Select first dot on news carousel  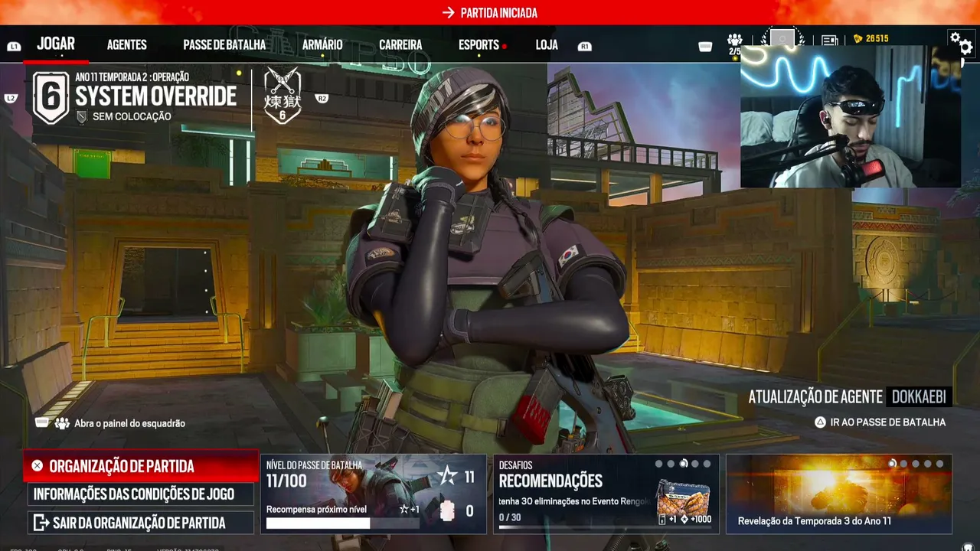tap(892, 464)
